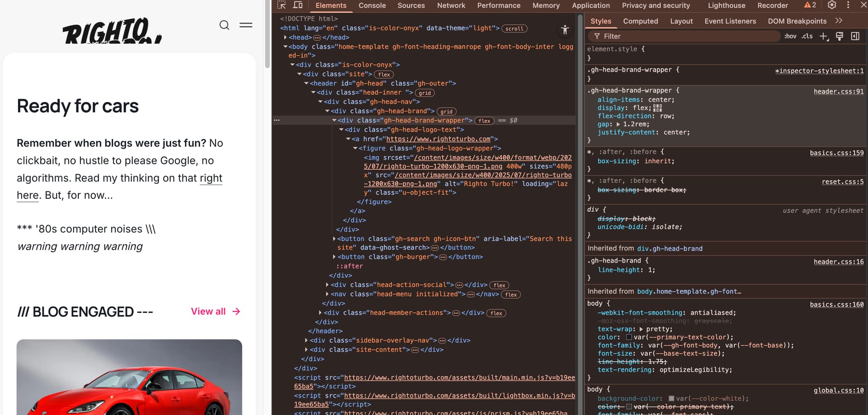
Task: Click the primary-text-color swatch in body rule
Action: coord(628,337)
